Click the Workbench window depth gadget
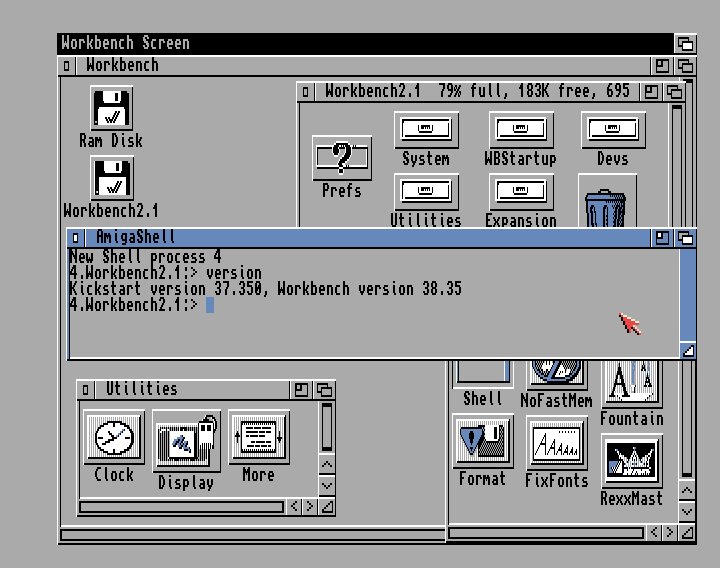Image resolution: width=720 pixels, height=568 pixels. (x=686, y=66)
